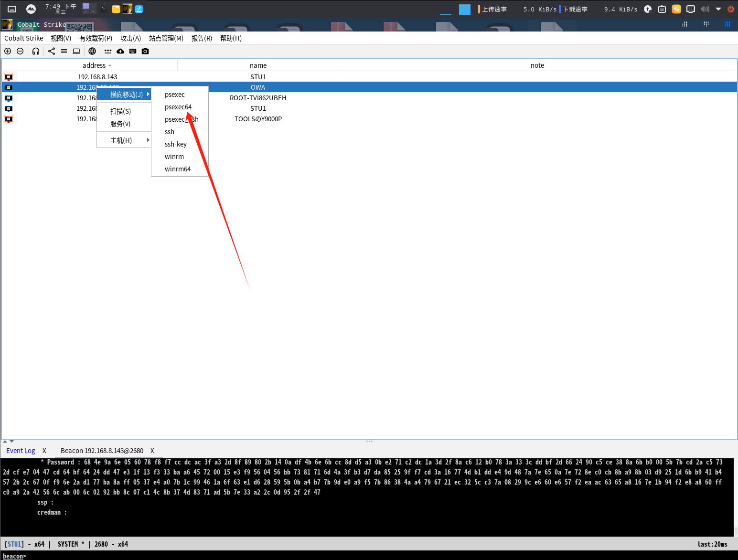This screenshot has height=560, width=738.
Task: Show targets table via laptop icon
Action: (76, 51)
